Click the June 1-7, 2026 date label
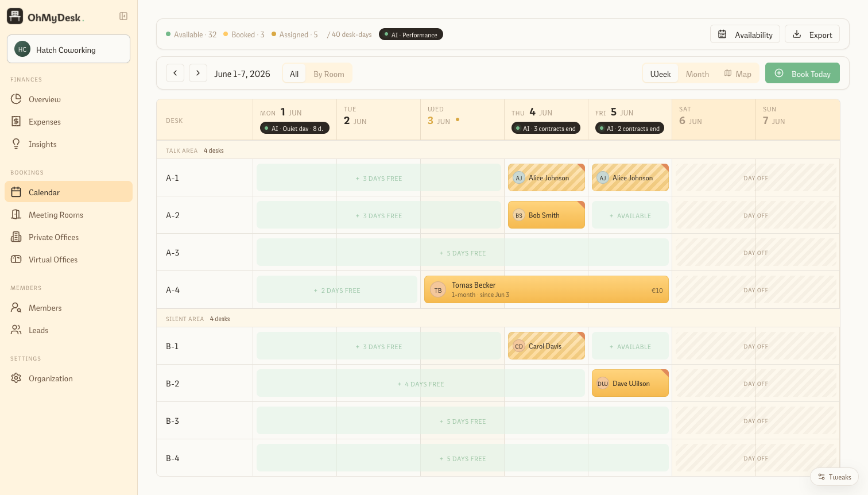Screen dimensions: 868x495 [242, 74]
